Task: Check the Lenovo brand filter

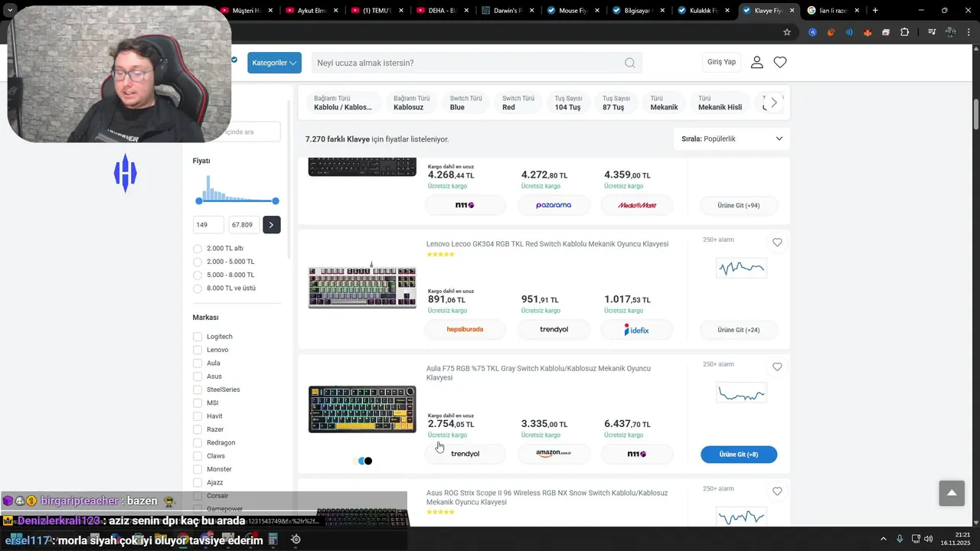Action: point(198,350)
